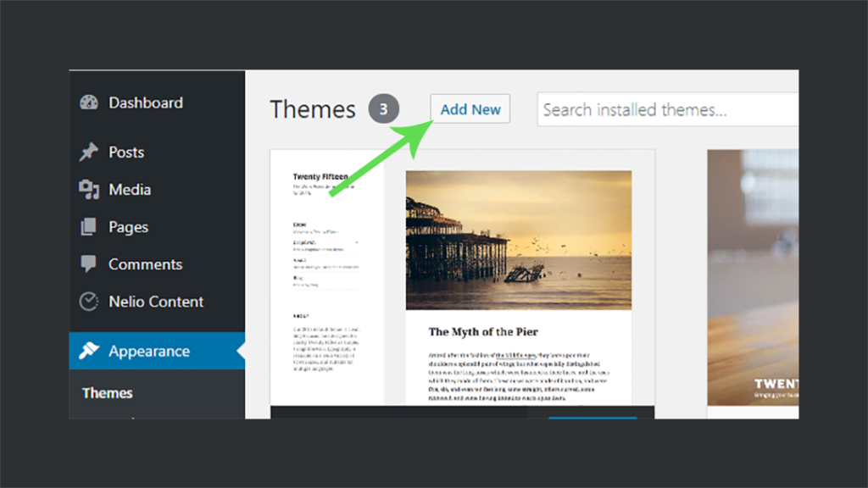Viewport: 868px width, 488px height.
Task: Click the Nelio Content clock-check icon
Action: 88,301
